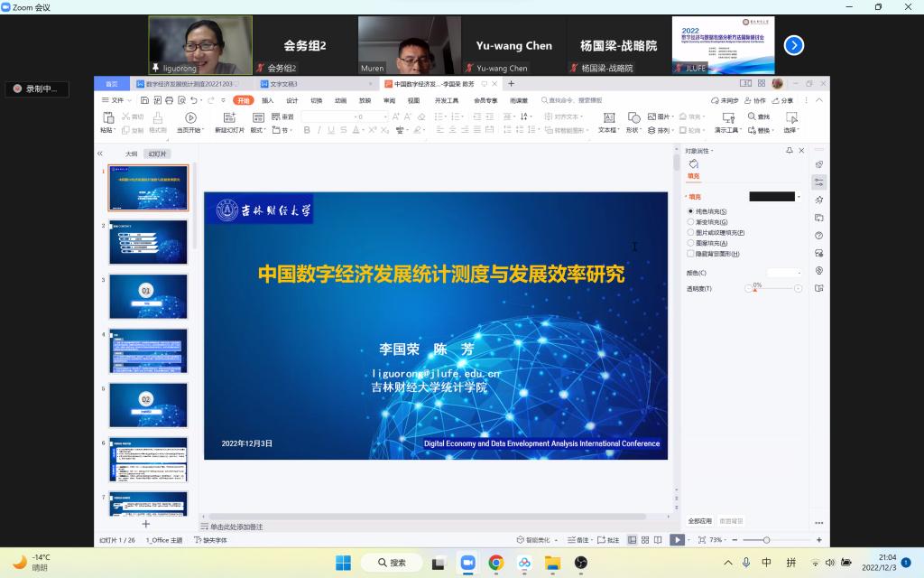924x578 pixels.
Task: Click the 当页开始 slideshow play icon
Action: [x=190, y=117]
